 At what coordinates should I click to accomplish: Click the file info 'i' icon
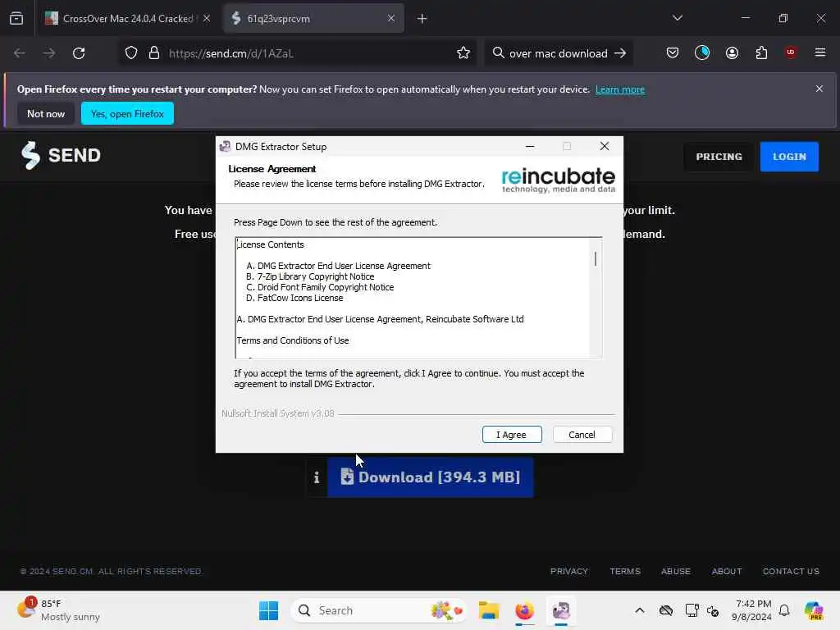(x=317, y=477)
